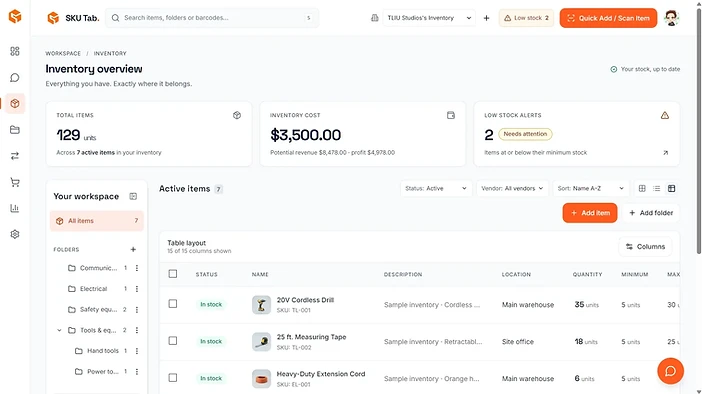Check the 20V Cordless Drill row checkbox
The width and height of the screenshot is (702, 394).
[x=173, y=304]
